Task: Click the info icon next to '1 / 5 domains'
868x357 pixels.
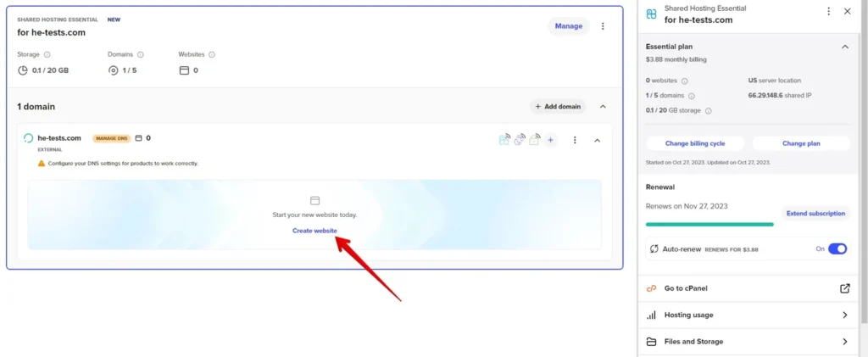Action: [x=692, y=96]
